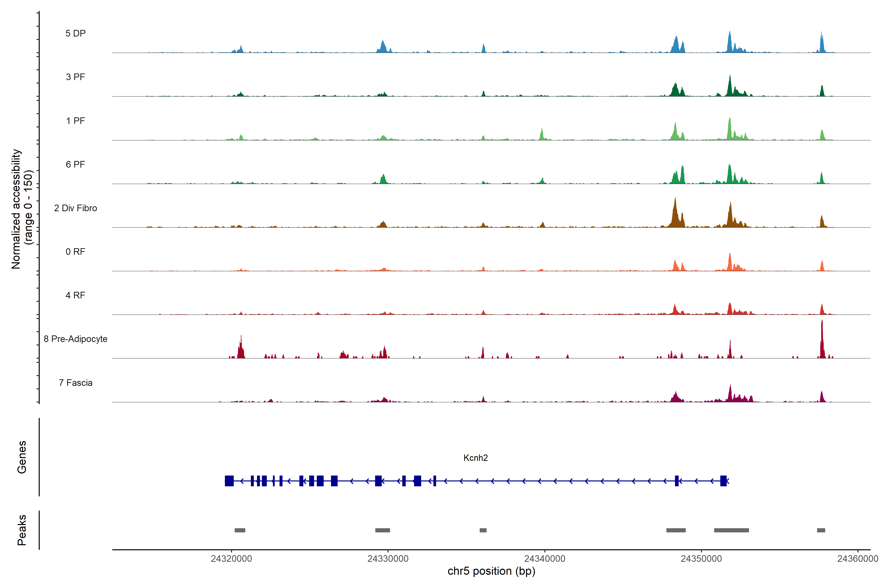Click the chr5 position axis title
Image resolution: width=882 pixels, height=588 pixels.
tap(491, 571)
